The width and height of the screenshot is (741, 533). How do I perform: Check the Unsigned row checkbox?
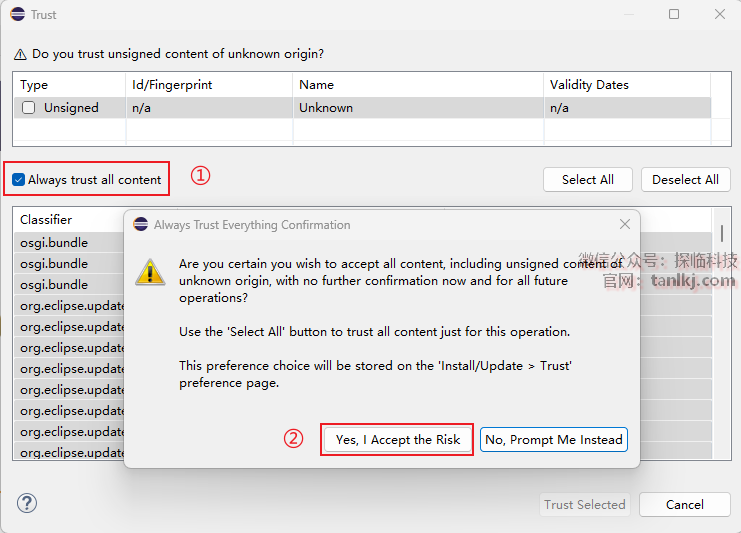coord(29,108)
